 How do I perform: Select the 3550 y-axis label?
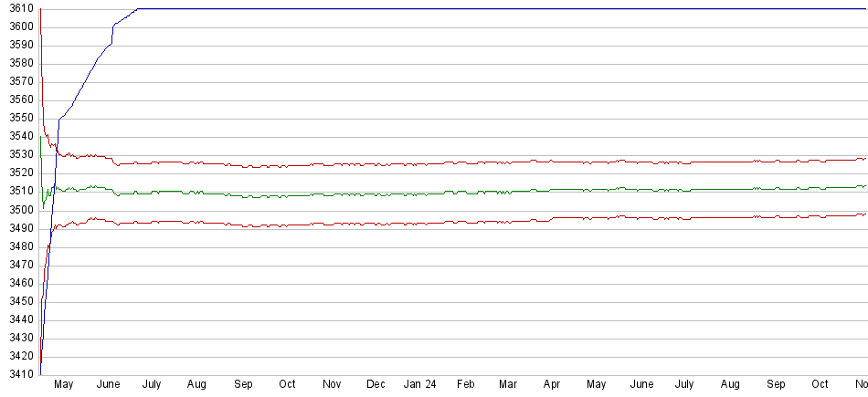point(18,118)
